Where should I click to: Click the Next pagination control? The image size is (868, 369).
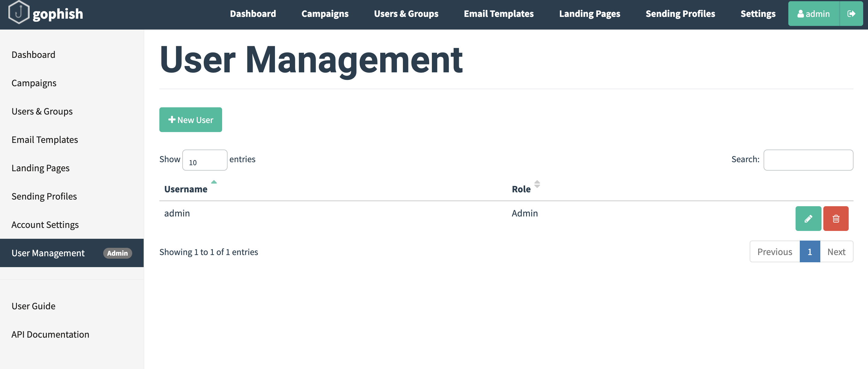point(837,251)
